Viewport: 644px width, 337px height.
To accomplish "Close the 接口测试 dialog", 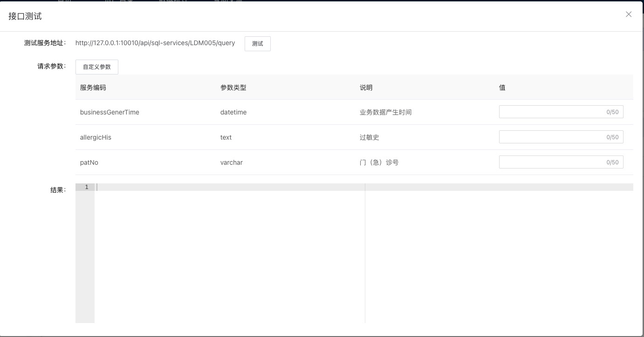I will pos(628,14).
